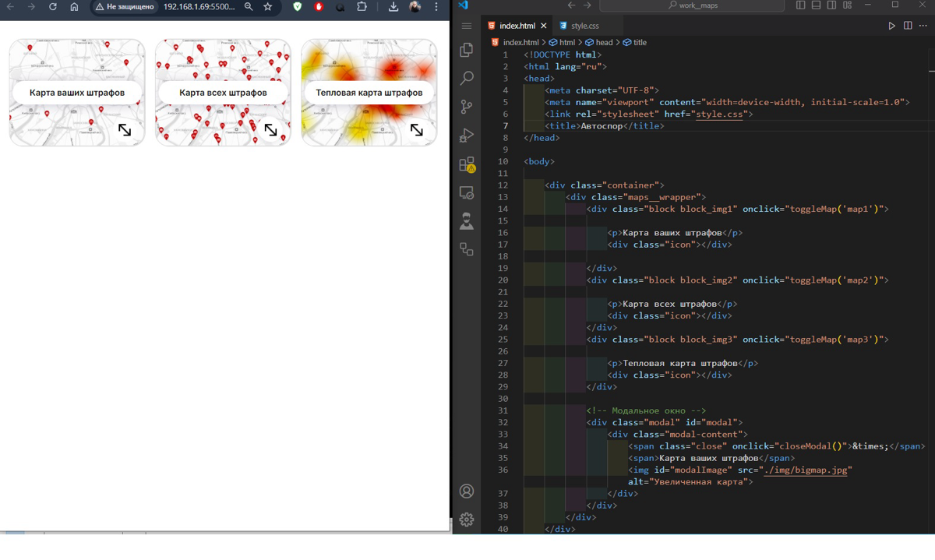The width and height of the screenshot is (935, 560).
Task: Toggle the bottom panel layout button
Action: (x=816, y=5)
